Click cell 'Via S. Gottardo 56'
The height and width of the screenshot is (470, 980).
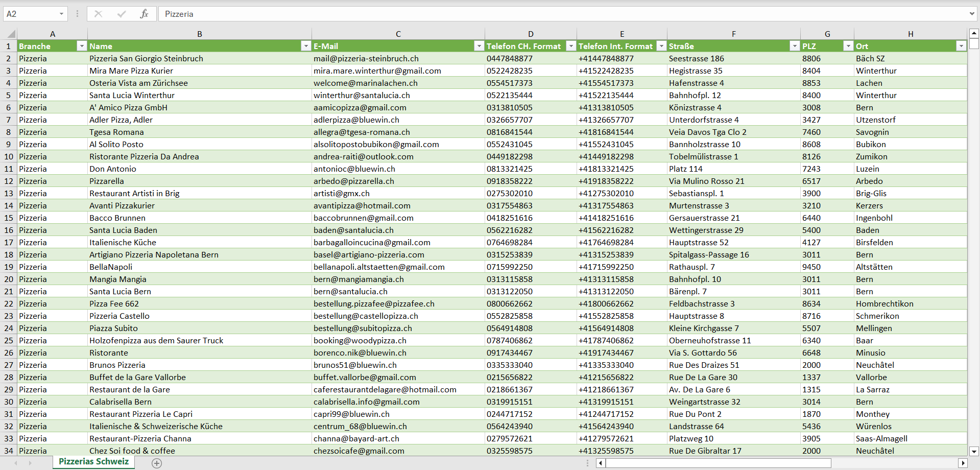click(734, 353)
